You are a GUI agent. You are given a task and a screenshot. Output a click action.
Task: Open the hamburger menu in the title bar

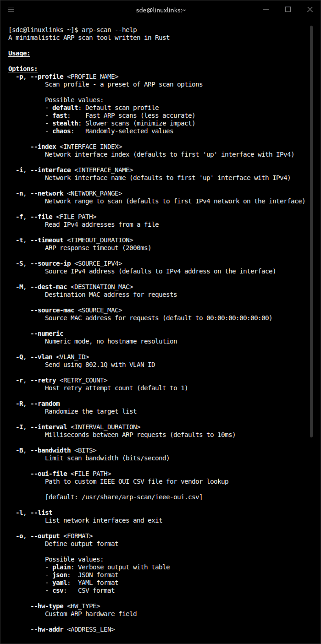click(x=11, y=9)
